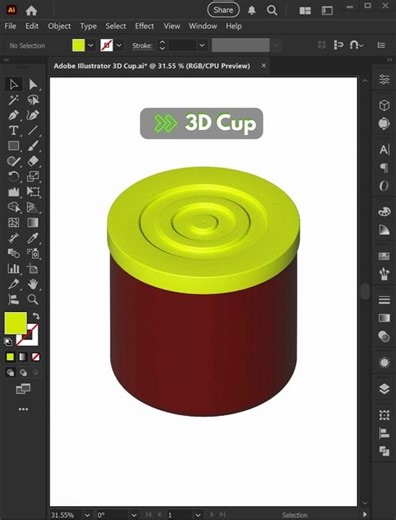Viewport: 396px width, 520px height.
Task: Open the Layers panel icon
Action: 384,389
